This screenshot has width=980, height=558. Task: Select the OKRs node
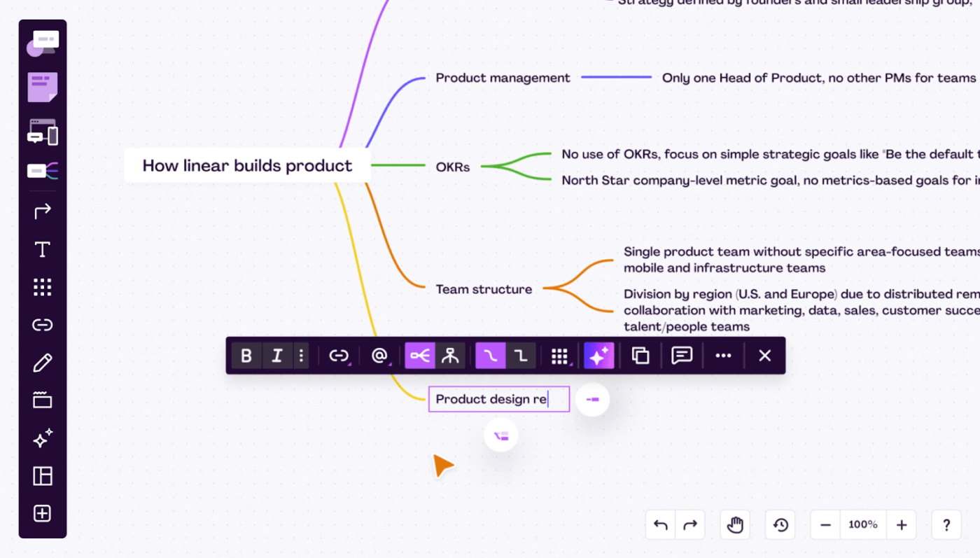453,167
